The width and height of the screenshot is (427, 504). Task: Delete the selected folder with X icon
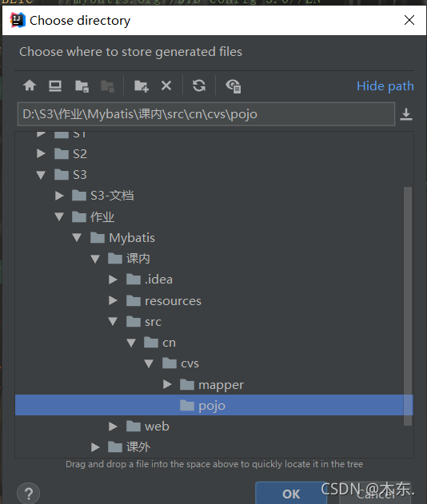pyautogui.click(x=166, y=85)
